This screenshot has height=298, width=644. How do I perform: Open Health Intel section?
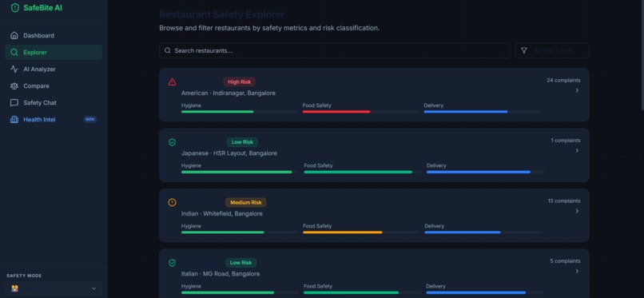pyautogui.click(x=54, y=120)
